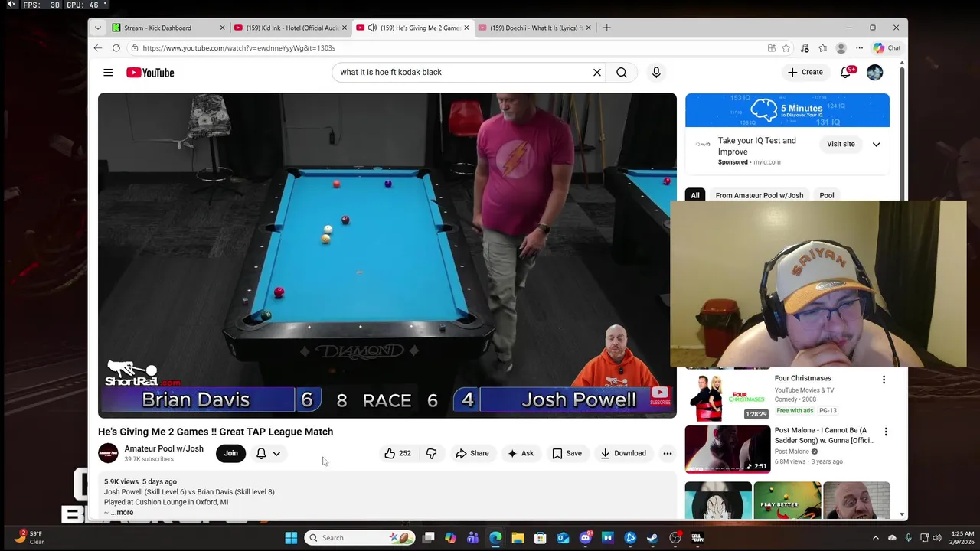Viewport: 980px width, 551px height.
Task: Open the weather widget showing 59°F
Action: (29, 537)
